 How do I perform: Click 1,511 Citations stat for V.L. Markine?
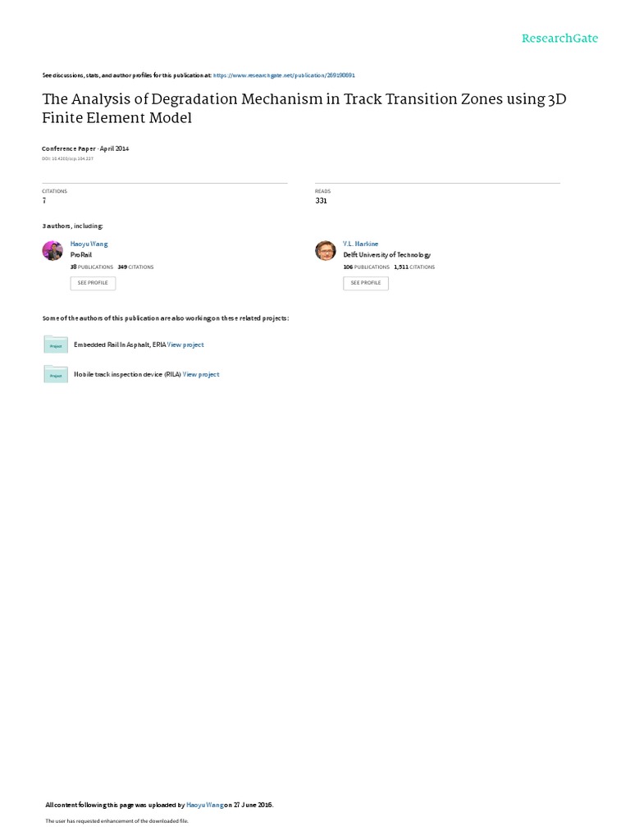(414, 267)
